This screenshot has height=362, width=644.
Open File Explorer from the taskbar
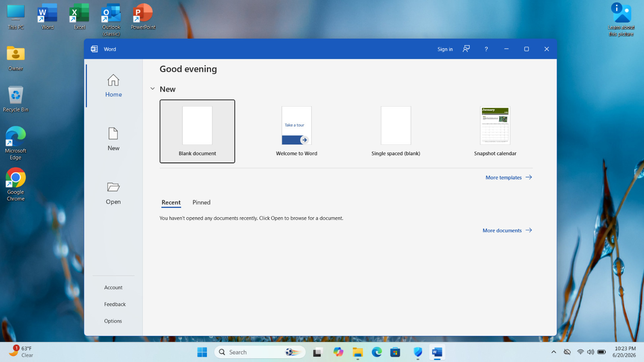[357, 352]
